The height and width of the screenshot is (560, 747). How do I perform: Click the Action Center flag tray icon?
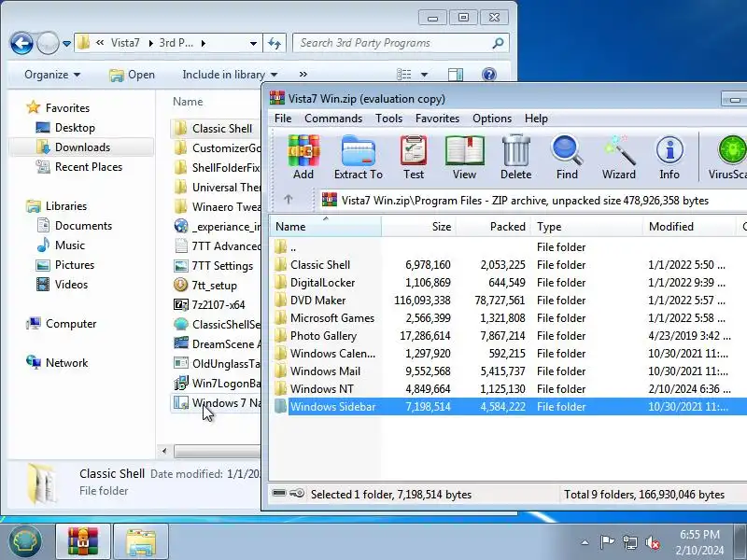pos(606,542)
